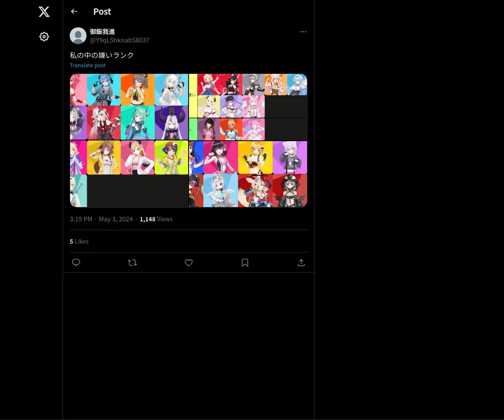Click the reply speech bubble icon

pyautogui.click(x=76, y=262)
